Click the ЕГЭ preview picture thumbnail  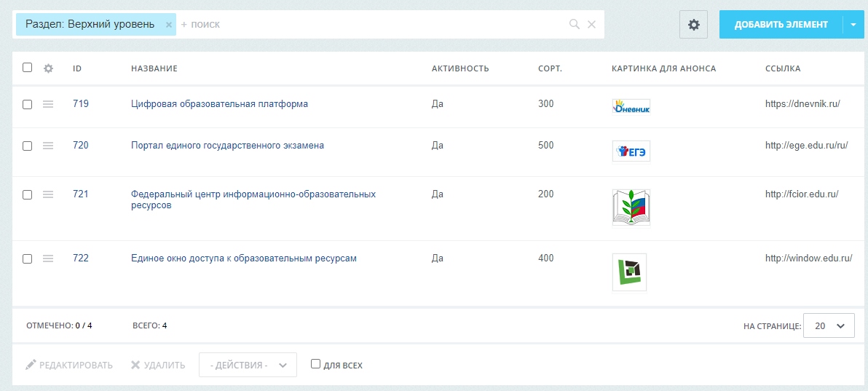point(631,151)
